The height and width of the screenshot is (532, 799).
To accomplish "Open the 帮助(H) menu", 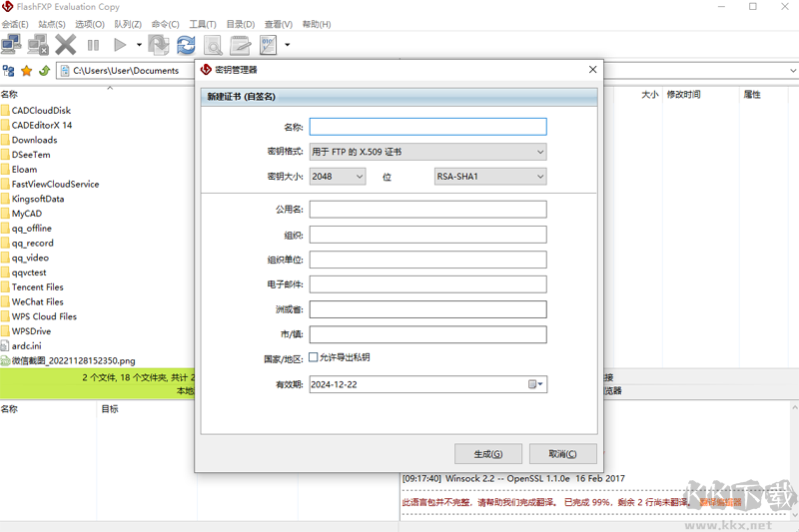I will [x=317, y=24].
